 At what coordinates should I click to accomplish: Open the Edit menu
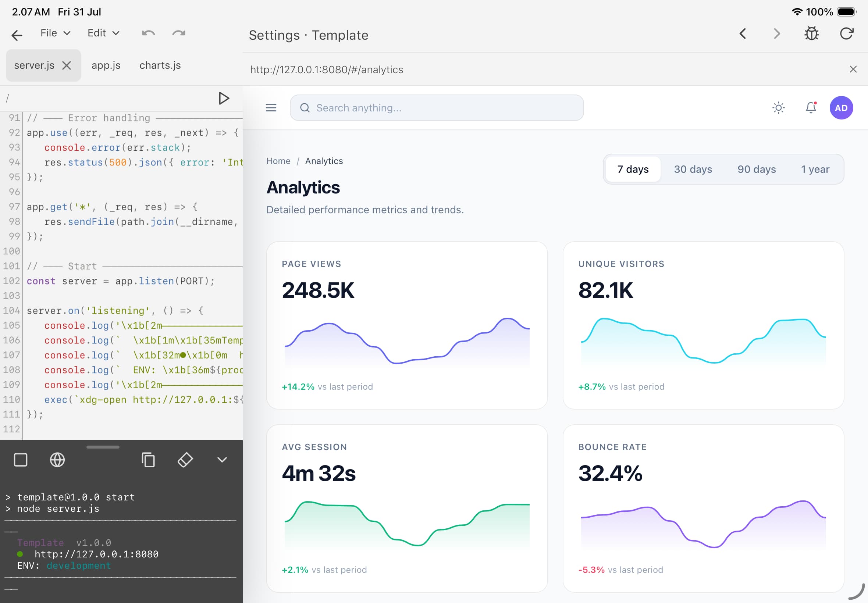[103, 33]
